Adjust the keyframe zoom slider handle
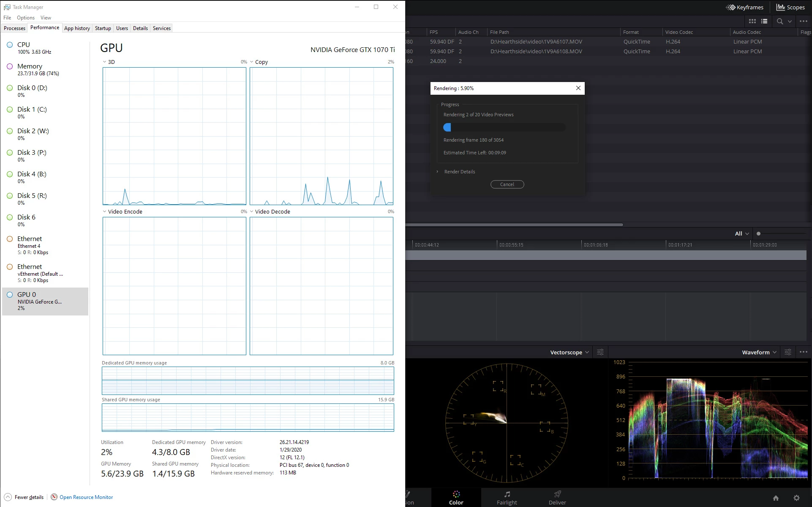812x507 pixels. pyautogui.click(x=758, y=233)
